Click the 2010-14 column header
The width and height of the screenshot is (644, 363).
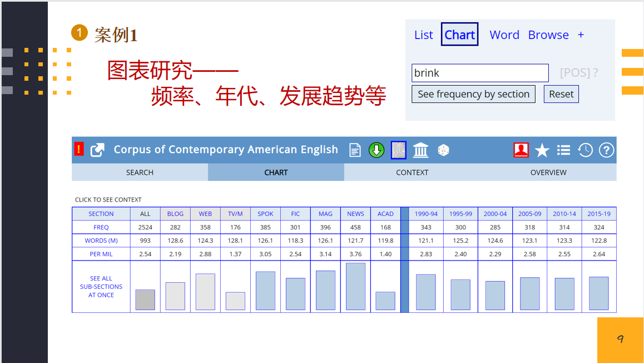pyautogui.click(x=564, y=214)
